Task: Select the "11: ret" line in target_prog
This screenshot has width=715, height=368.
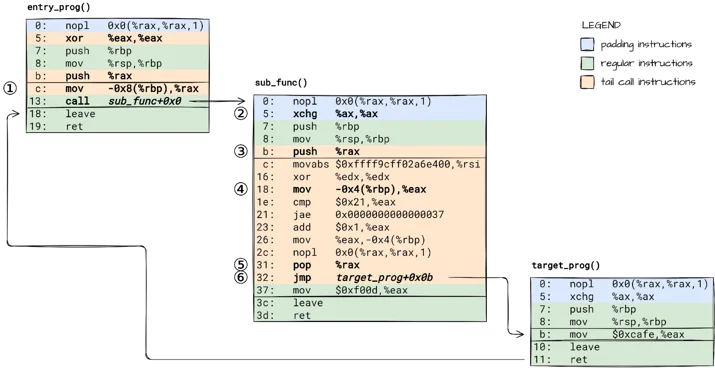Action: click(623, 360)
